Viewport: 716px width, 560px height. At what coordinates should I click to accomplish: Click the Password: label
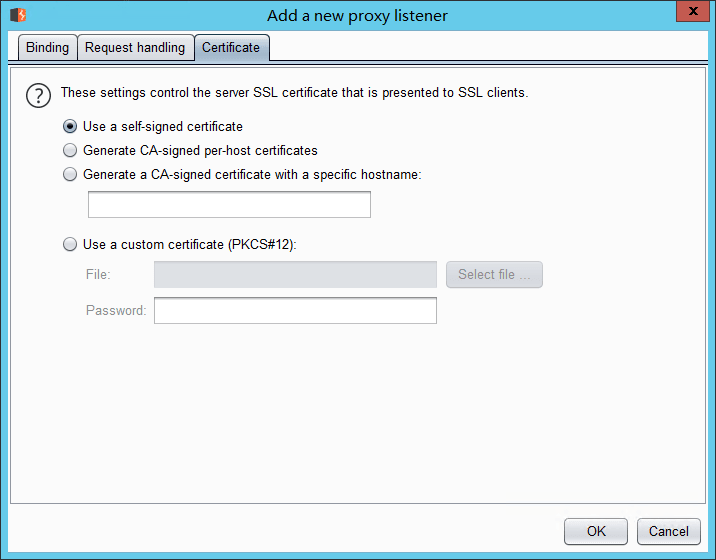116,311
